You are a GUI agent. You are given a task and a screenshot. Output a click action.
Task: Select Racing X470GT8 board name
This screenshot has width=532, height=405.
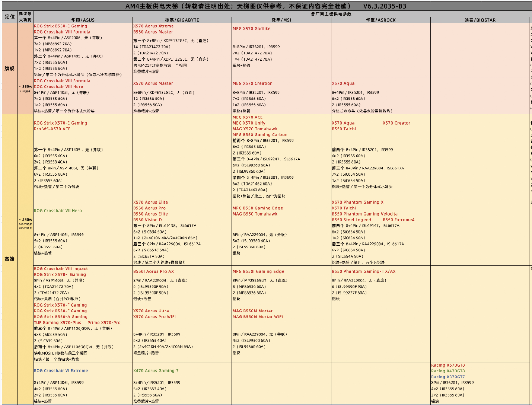448,371
